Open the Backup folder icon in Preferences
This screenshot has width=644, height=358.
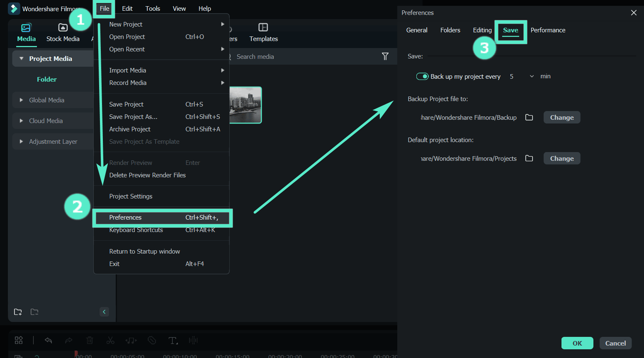pyautogui.click(x=529, y=117)
